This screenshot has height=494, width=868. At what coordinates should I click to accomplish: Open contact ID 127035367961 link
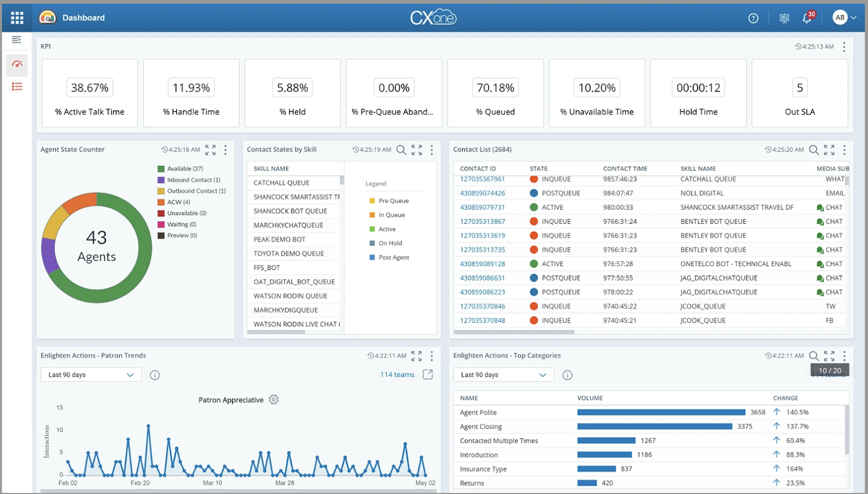pyautogui.click(x=482, y=179)
